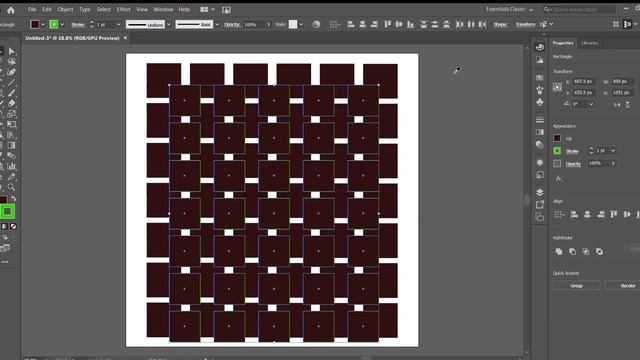Go to the Home screen icon
This screenshot has width=640, height=360.
[x=11, y=10]
